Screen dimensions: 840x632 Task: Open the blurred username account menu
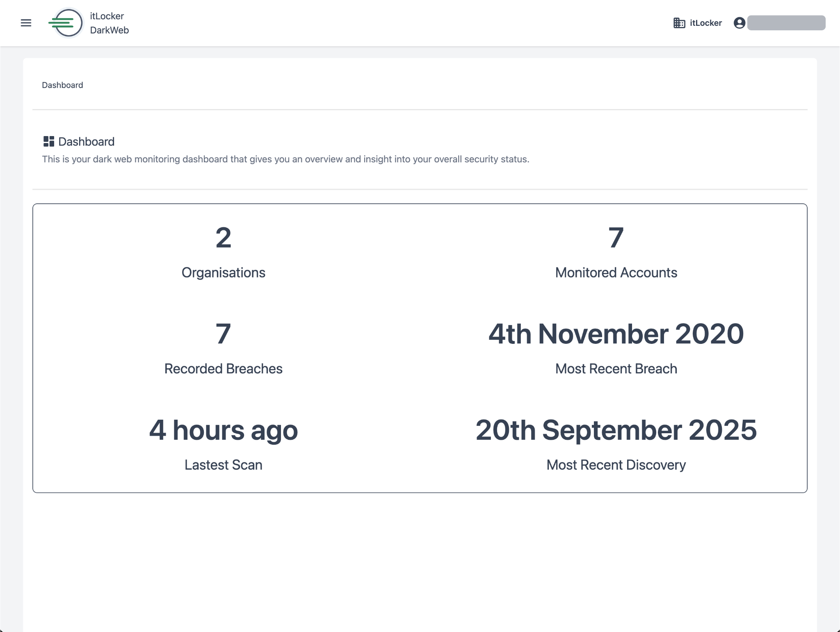click(x=786, y=23)
